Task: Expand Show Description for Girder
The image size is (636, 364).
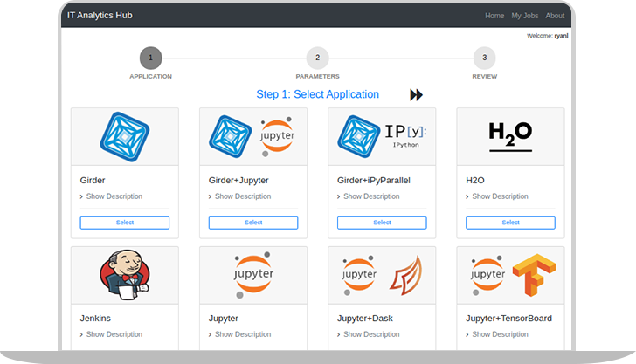Action: 111,196
